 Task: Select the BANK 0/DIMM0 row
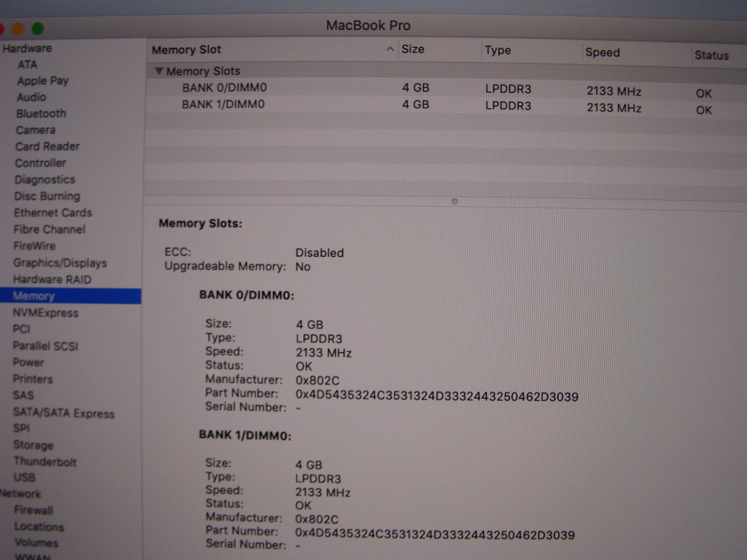225,88
